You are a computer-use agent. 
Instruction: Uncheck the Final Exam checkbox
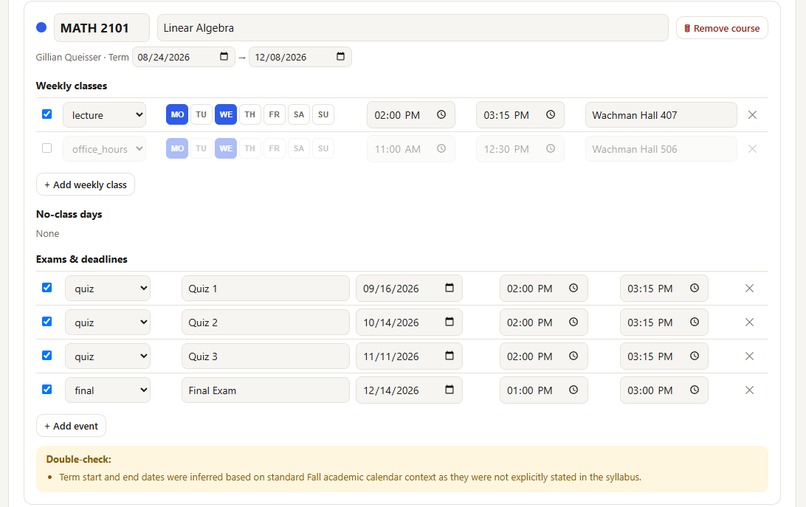47,389
